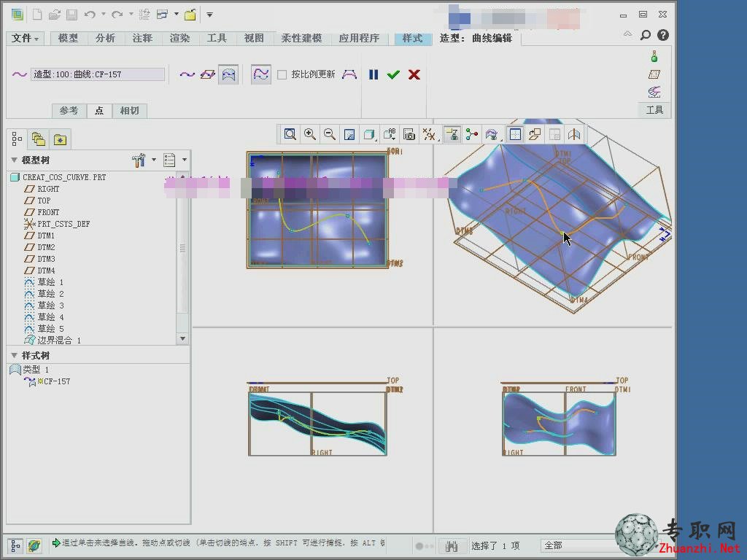Screen dimensions: 747x560
Task: Click the active plane orientation icon
Action: tap(535, 134)
